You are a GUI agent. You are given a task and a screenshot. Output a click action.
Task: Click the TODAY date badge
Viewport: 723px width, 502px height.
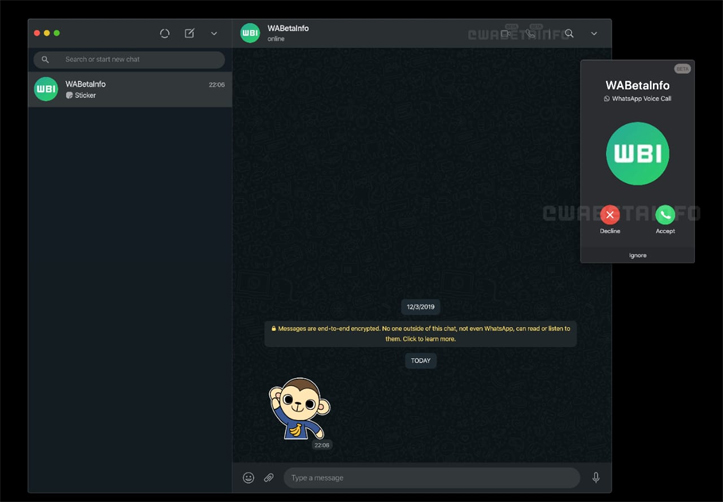421,361
